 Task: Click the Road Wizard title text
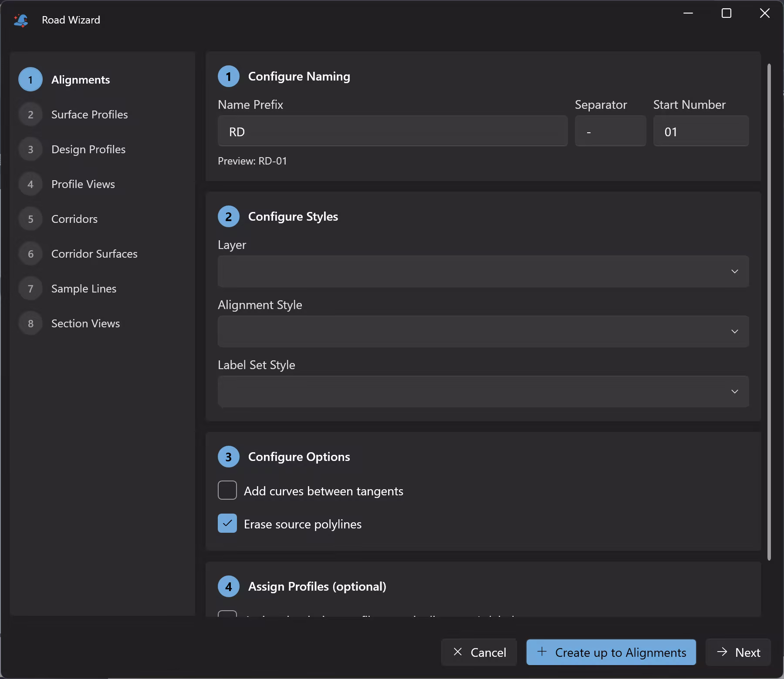click(x=71, y=20)
